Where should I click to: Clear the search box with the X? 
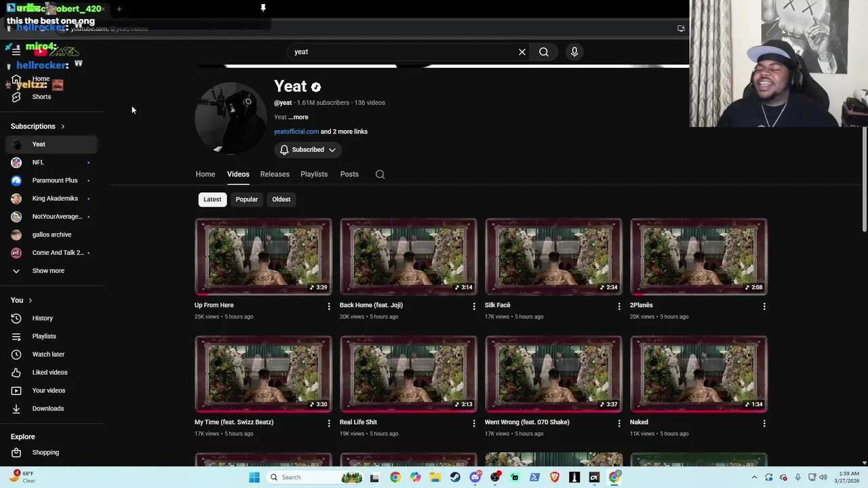pos(522,52)
